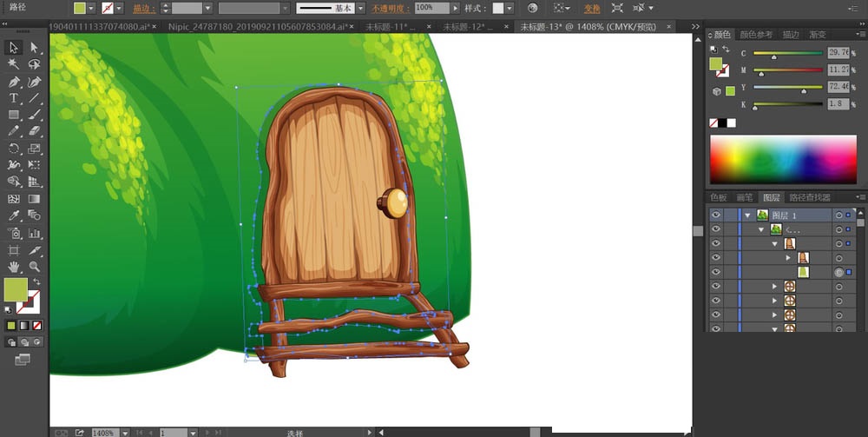Image resolution: width=868 pixels, height=437 pixels.
Task: Toggle visibility of 图层 1 layer
Action: point(716,215)
